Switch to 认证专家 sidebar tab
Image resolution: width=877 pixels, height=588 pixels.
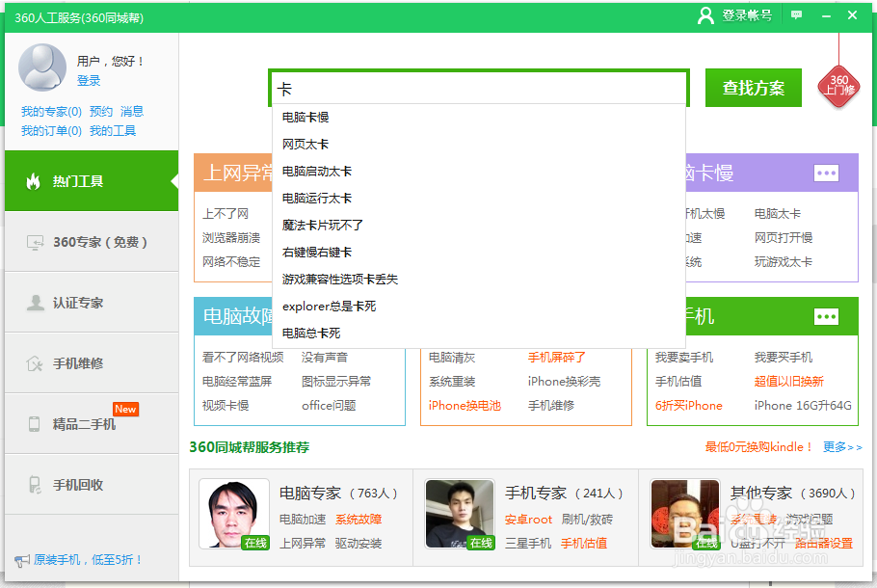92,303
